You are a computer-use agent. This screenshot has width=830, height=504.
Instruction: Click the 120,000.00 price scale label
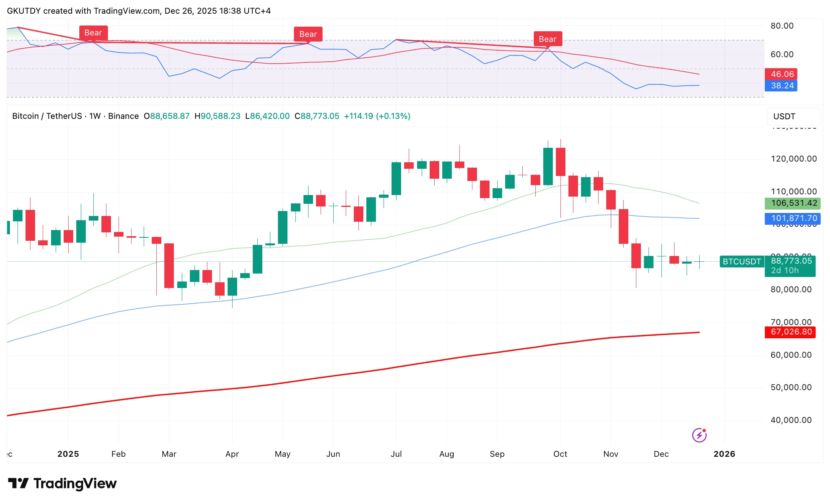(793, 159)
